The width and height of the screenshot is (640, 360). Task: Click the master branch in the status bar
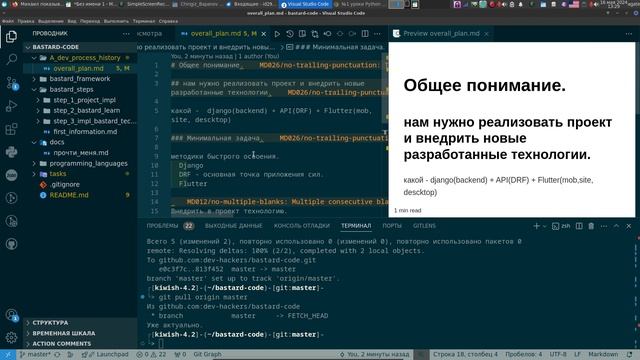coord(35,354)
